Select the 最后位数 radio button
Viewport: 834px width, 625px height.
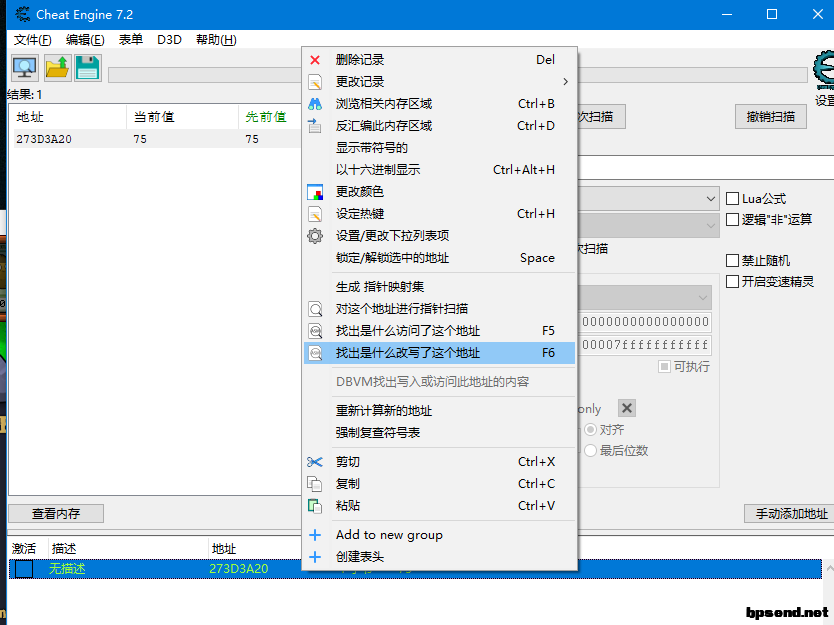click(x=590, y=451)
